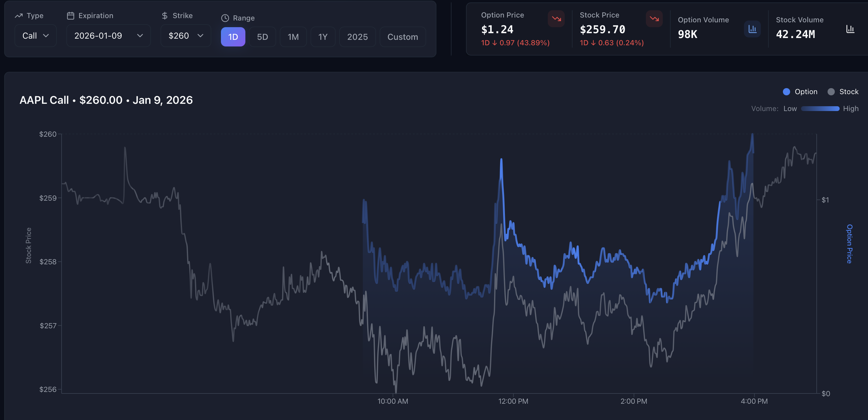This screenshot has width=868, height=420.
Task: Click the Volume Low-High gradient bar
Action: point(820,109)
